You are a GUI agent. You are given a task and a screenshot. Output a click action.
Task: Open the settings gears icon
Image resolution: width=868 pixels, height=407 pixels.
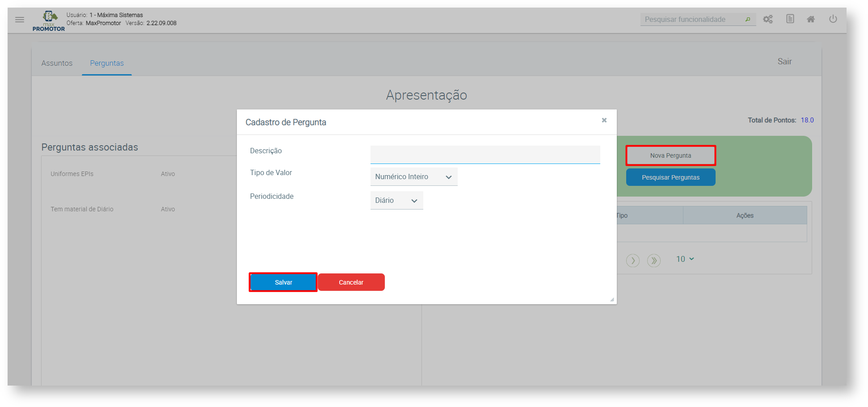[x=768, y=19]
